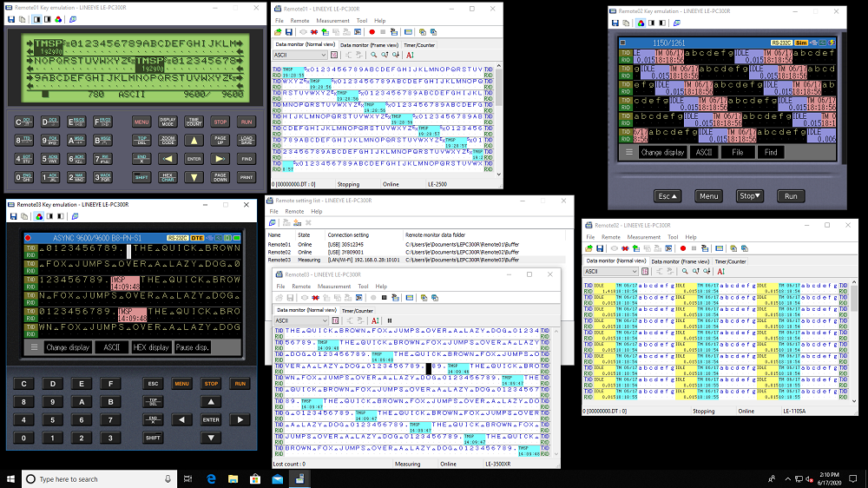The width and height of the screenshot is (868, 488).
Task: Click save icon in Remote02 Key emulation toolbar
Action: point(615,23)
